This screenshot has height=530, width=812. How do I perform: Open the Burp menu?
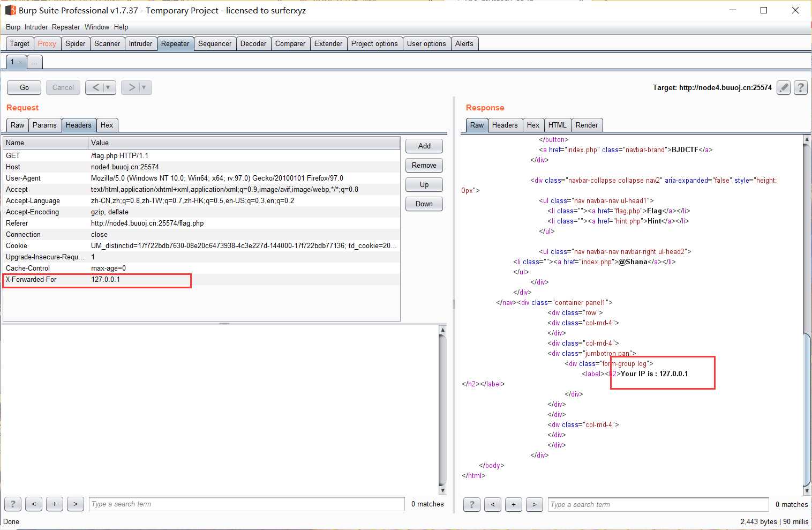coord(13,27)
